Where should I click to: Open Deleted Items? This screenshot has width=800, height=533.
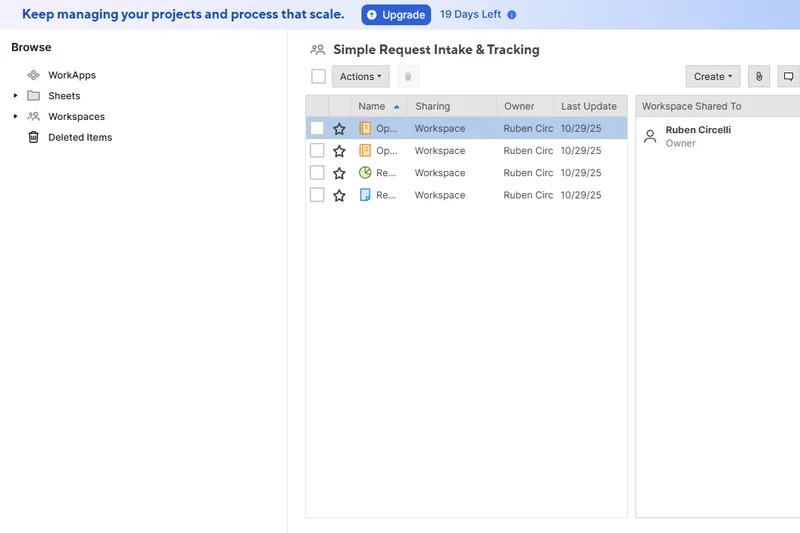[80, 137]
